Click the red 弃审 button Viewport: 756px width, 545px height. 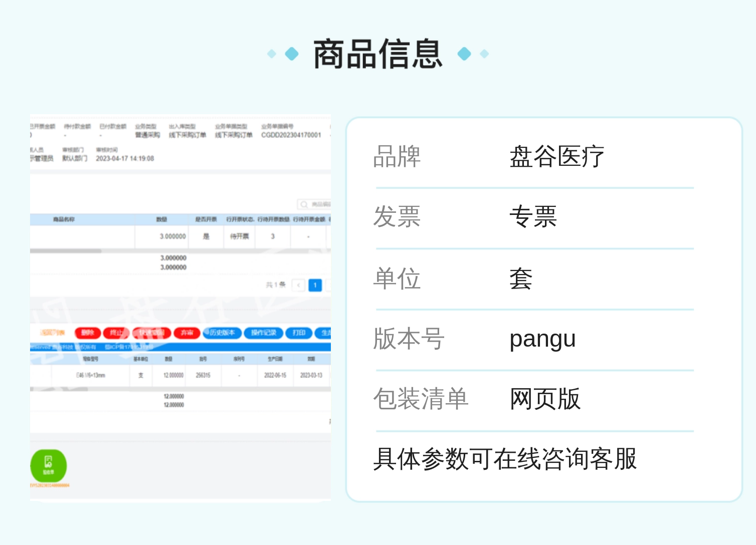click(x=186, y=333)
